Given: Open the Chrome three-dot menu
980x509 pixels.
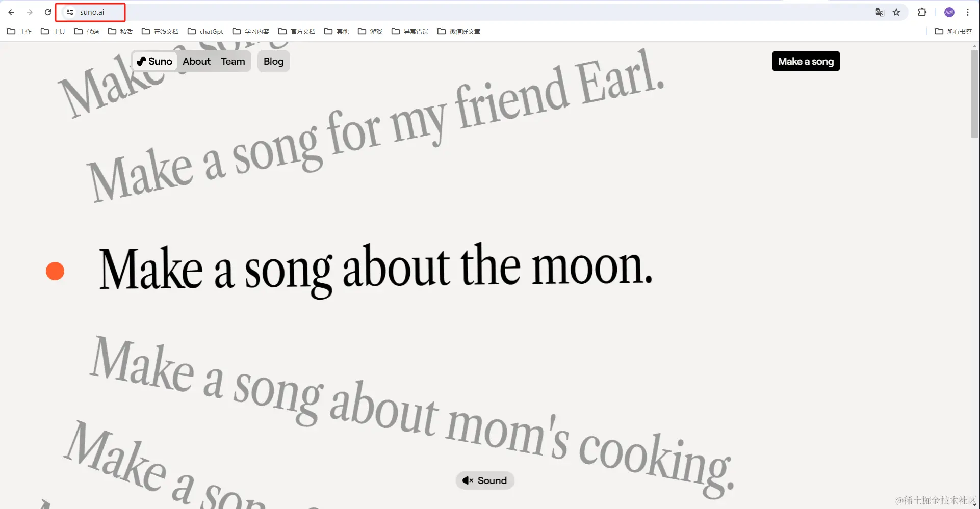Looking at the screenshot, I should click(x=968, y=12).
